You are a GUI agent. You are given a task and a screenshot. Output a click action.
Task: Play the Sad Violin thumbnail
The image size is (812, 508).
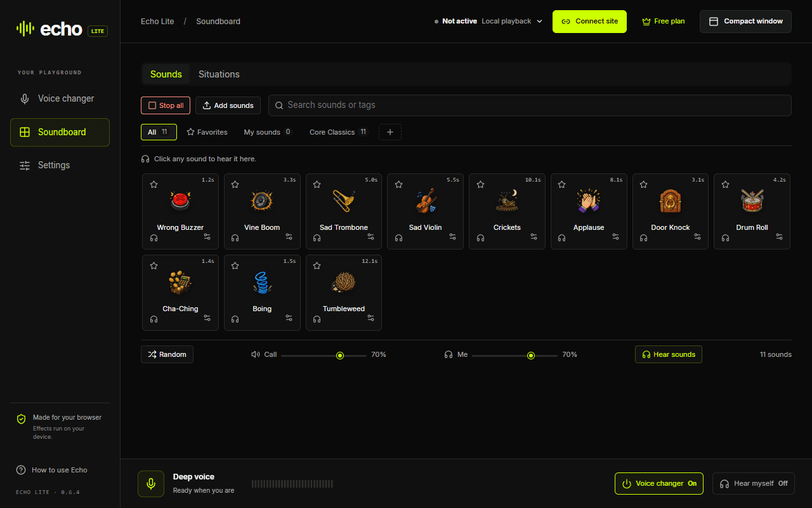426,201
